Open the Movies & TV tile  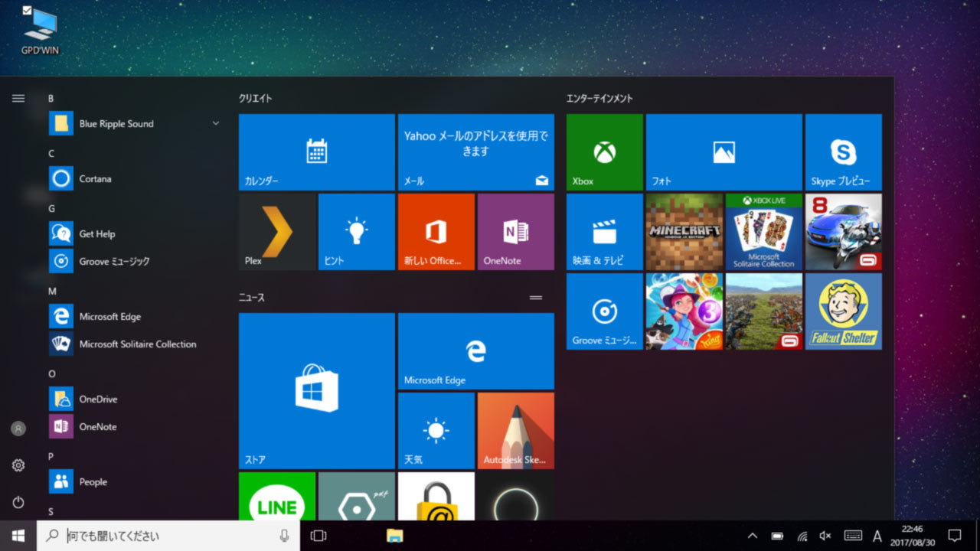(604, 232)
